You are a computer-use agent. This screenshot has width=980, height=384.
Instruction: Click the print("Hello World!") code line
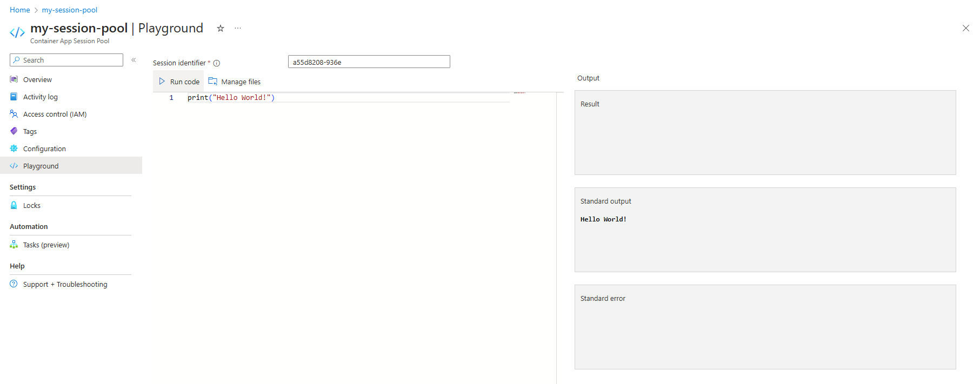(231, 97)
